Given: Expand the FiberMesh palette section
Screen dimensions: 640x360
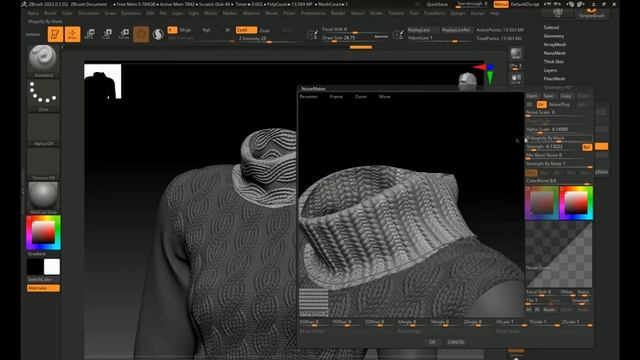Looking at the screenshot, I should [554, 79].
